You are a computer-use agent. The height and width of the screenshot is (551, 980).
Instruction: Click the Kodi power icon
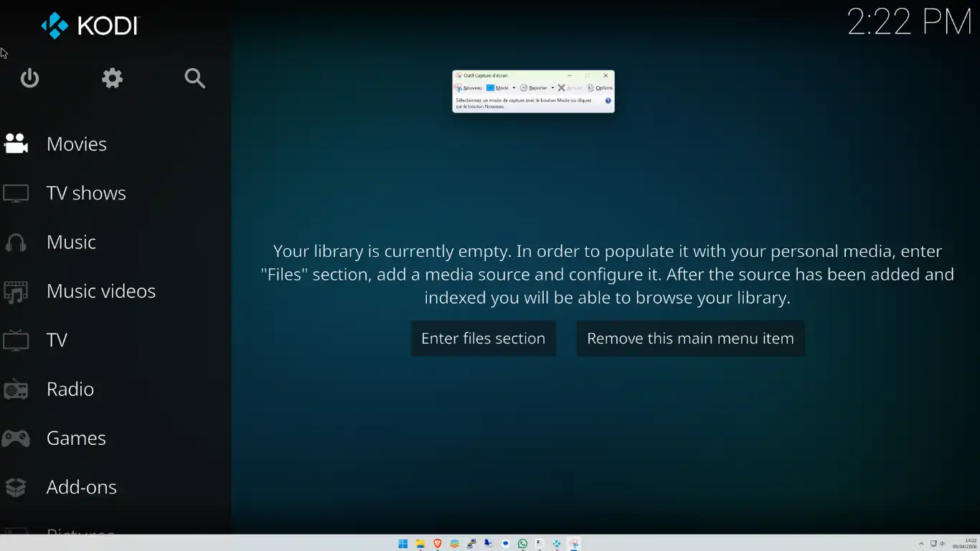point(29,78)
